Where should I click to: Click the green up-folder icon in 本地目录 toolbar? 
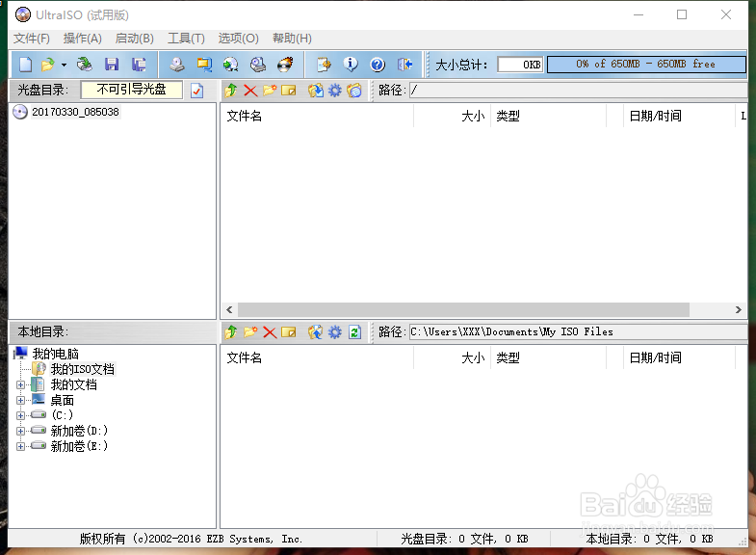[x=231, y=331]
